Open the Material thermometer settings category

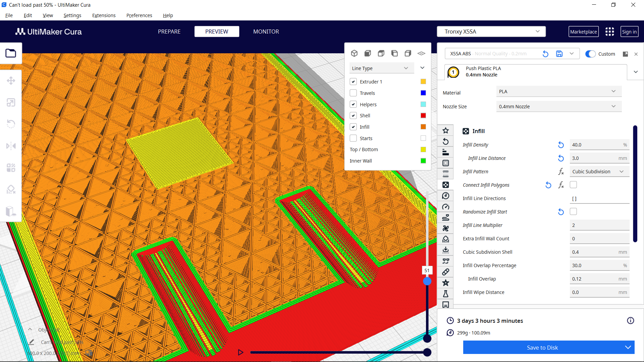point(446,195)
